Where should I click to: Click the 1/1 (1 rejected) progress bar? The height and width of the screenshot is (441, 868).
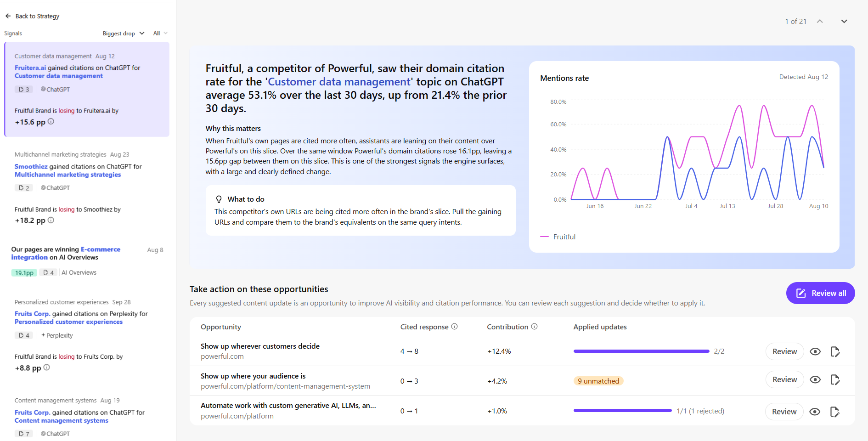click(622, 411)
